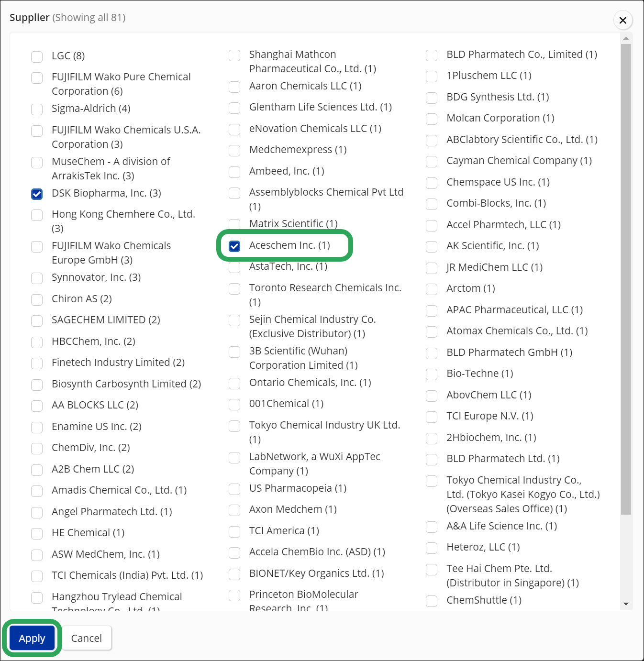Select the 2Hbiochem, Inc. checkbox
Image resolution: width=644 pixels, height=661 pixels.
432,439
